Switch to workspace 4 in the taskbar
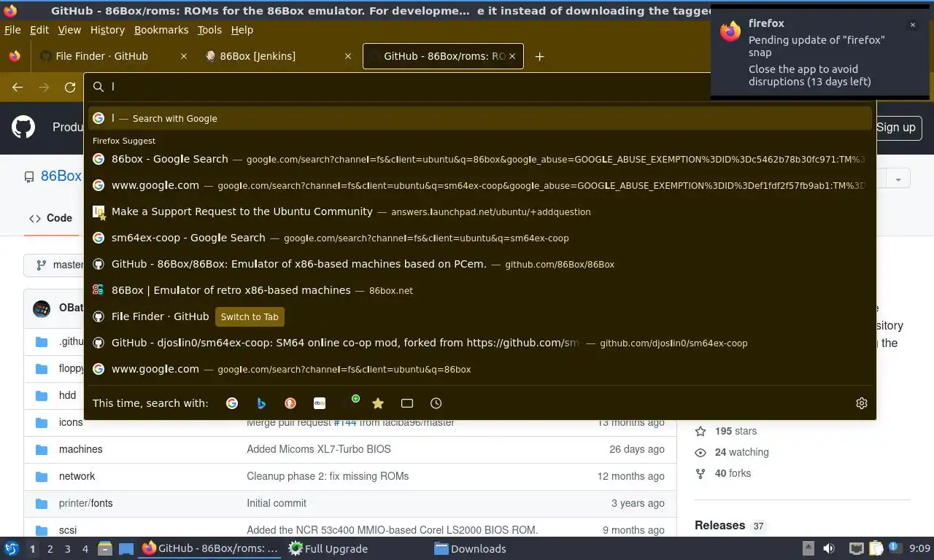The width and height of the screenshot is (934, 560). (85, 548)
